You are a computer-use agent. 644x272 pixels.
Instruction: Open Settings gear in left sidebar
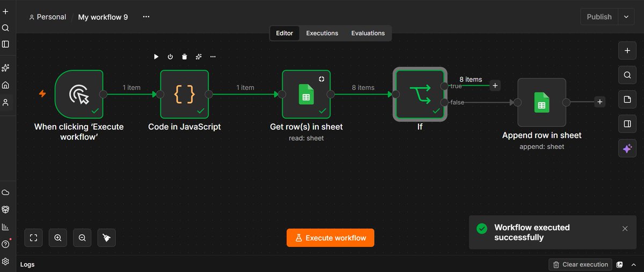coord(5,261)
